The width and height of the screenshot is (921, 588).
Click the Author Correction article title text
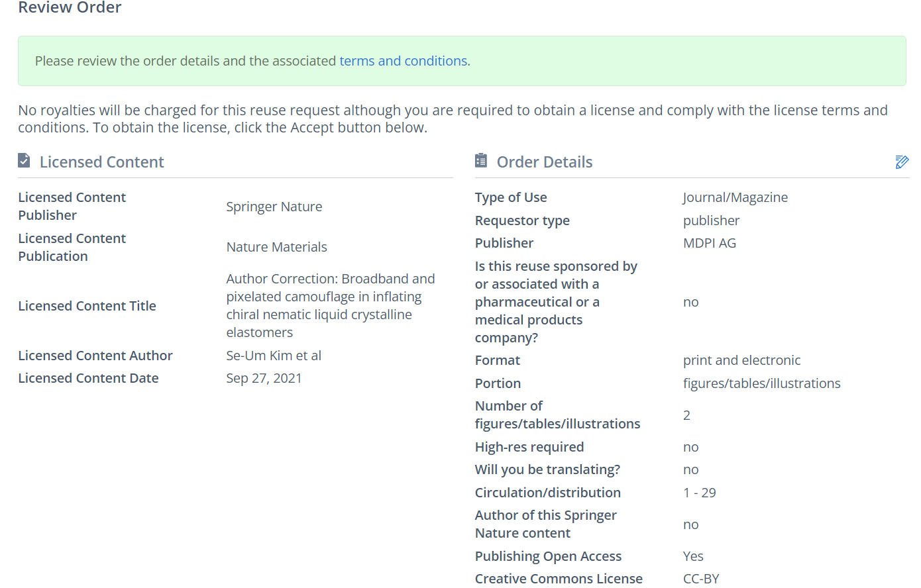[330, 305]
